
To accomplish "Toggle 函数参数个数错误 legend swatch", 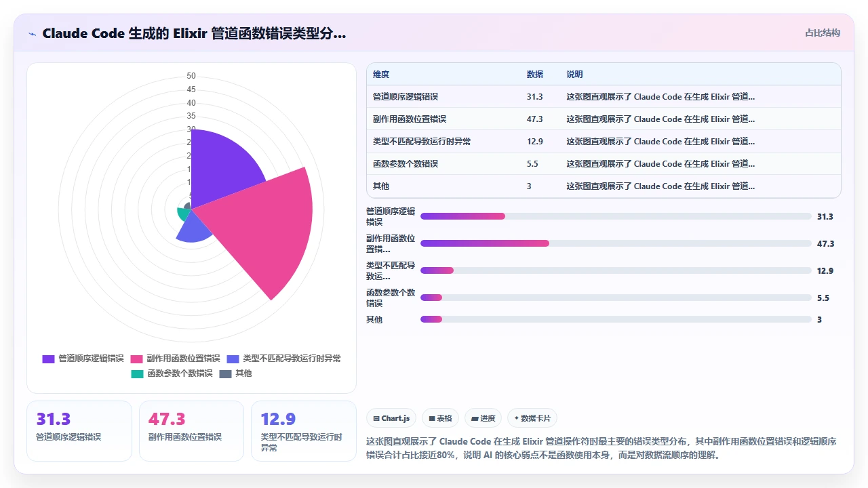I will pos(136,373).
